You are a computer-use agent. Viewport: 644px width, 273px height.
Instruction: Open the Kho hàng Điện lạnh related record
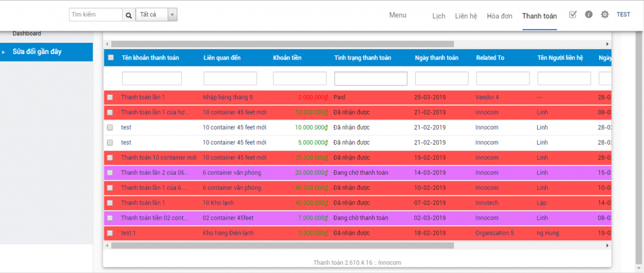[x=228, y=233]
